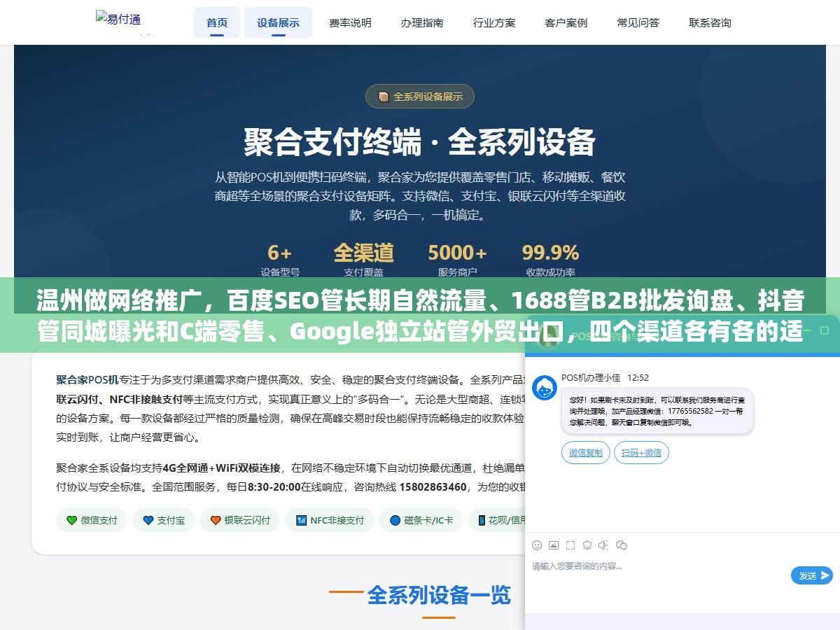Click the hotline number 15802863460
Viewport: 840px width, 630px height.
point(433,486)
